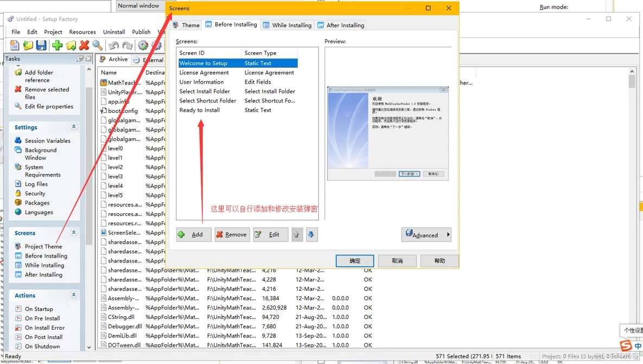Click Edit button in Screens dialog
Screen dimensions: 643x364
tap(270, 234)
